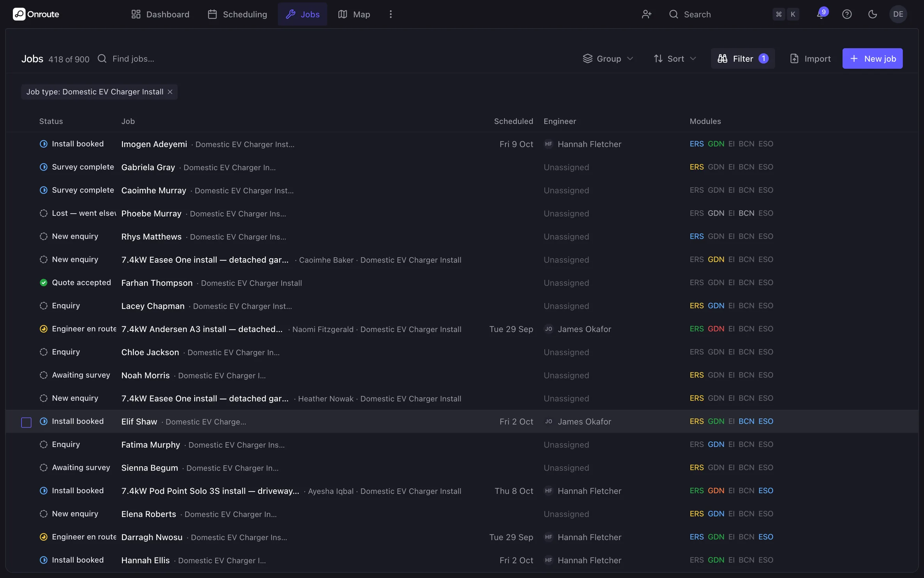
Task: Click the Modules column header
Action: pos(705,121)
